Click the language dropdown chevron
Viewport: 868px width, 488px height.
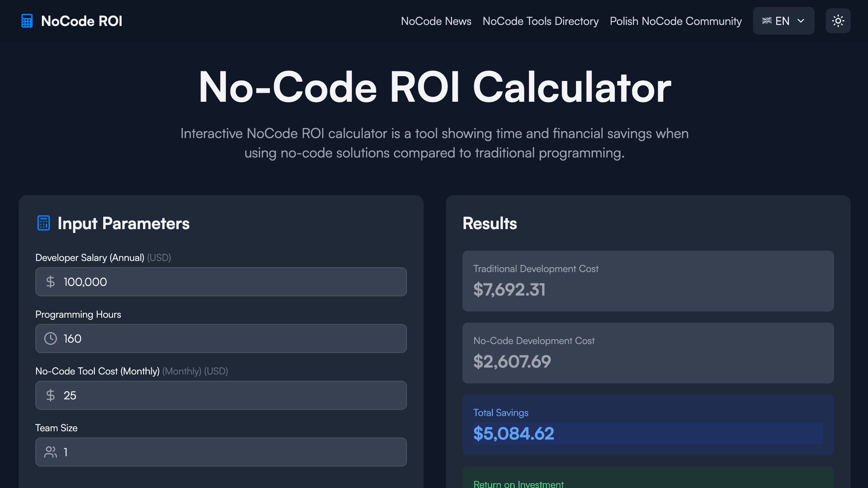(801, 21)
